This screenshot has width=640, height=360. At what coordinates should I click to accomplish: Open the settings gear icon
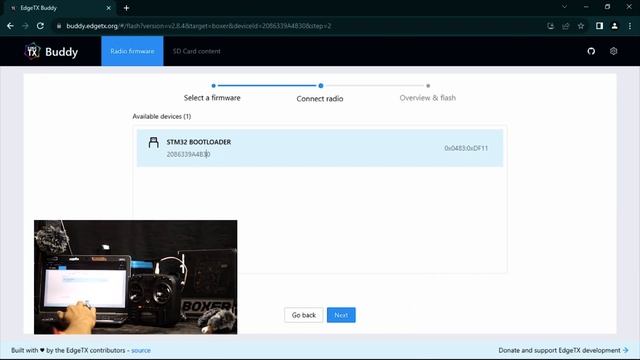pyautogui.click(x=613, y=51)
